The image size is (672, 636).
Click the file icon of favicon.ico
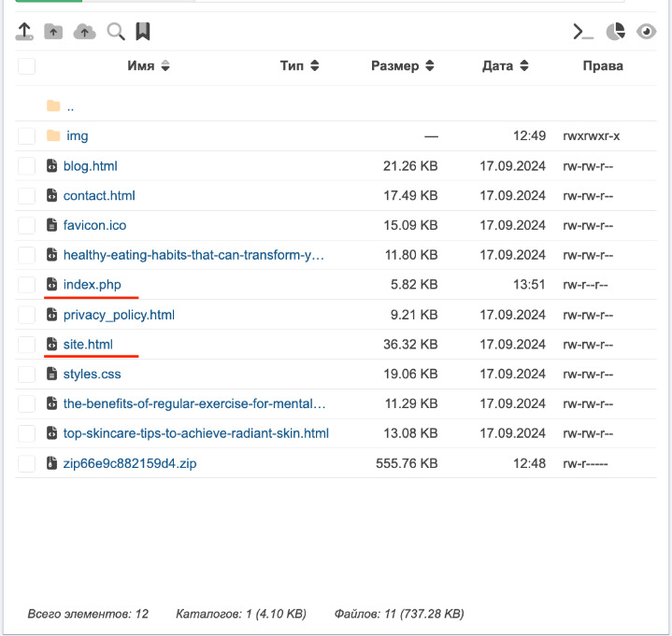[x=52, y=225]
